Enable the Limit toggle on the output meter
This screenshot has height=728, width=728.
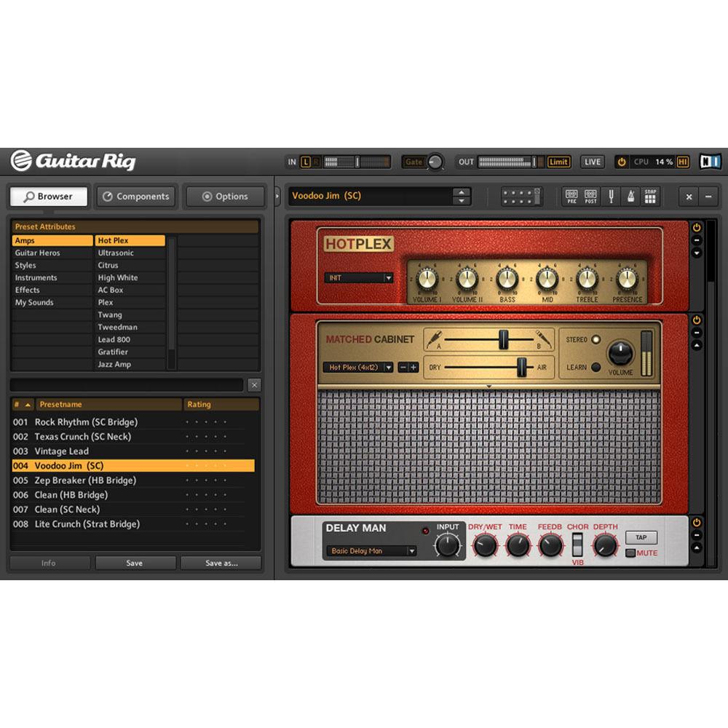[x=558, y=162]
